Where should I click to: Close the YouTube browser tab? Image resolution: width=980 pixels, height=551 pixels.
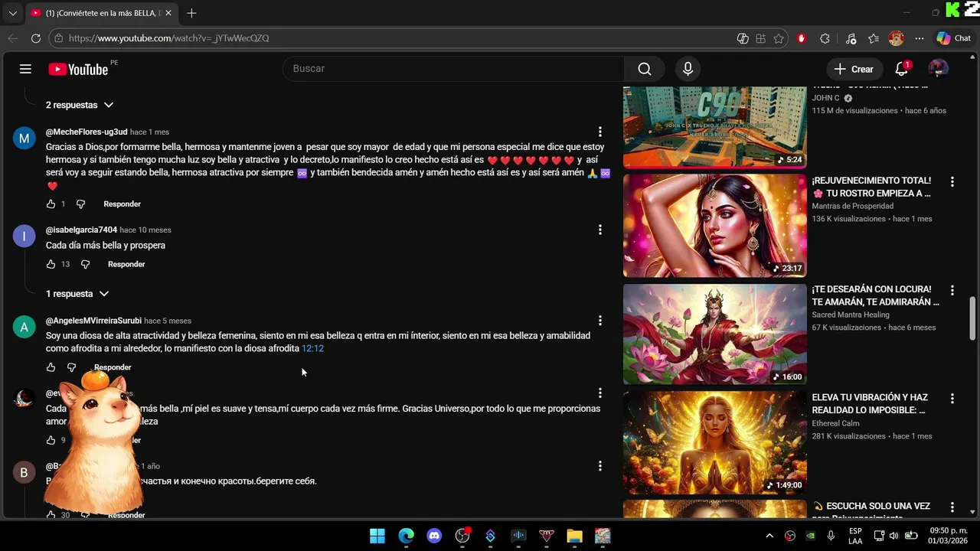(168, 13)
